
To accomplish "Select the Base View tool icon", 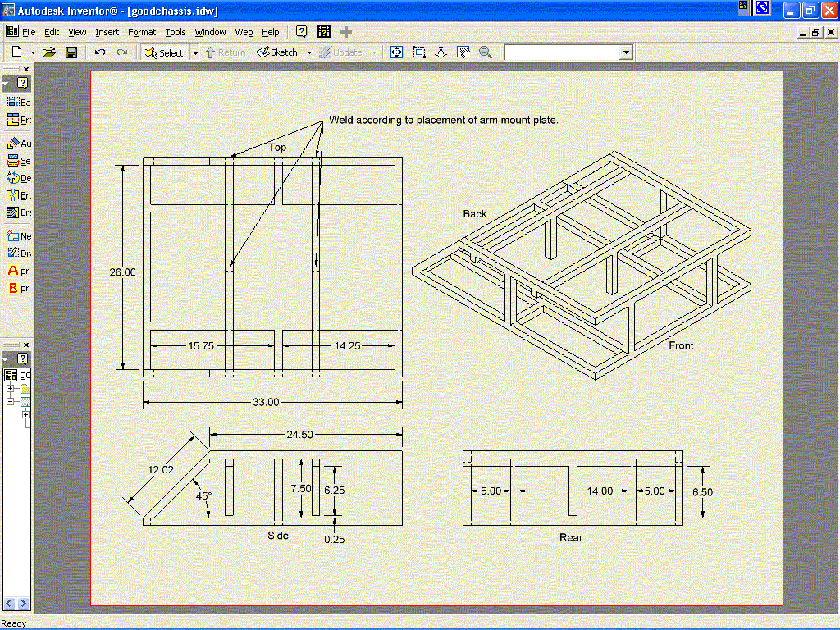I will (13, 103).
